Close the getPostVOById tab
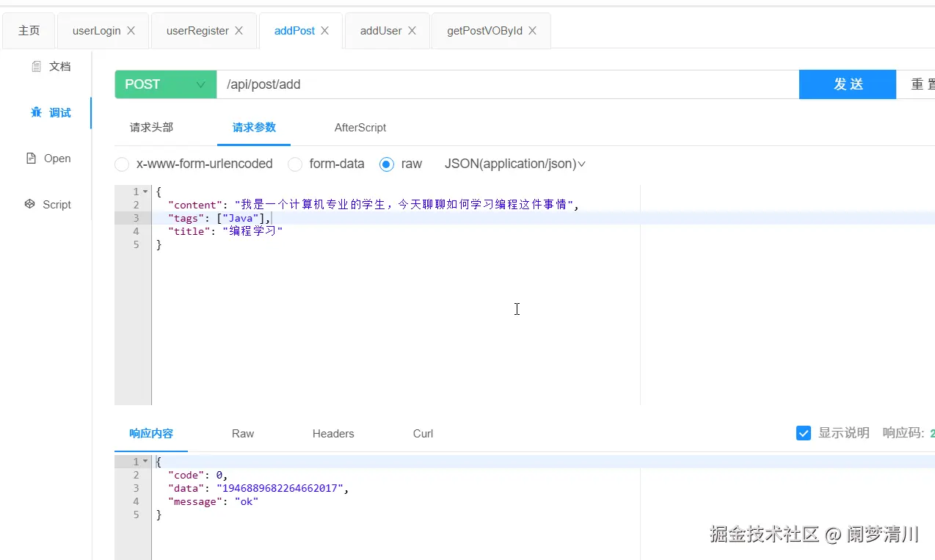Screen dimensions: 935x560 tap(532, 31)
